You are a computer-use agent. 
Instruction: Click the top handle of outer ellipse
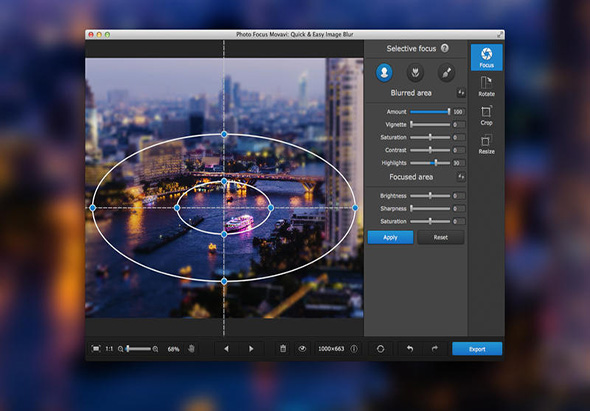pyautogui.click(x=224, y=134)
